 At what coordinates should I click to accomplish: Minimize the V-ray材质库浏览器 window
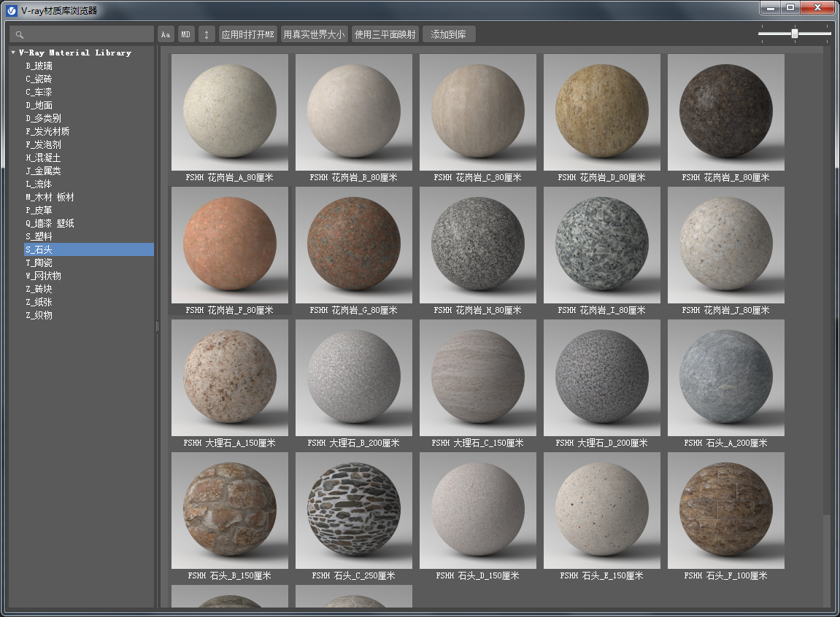pyautogui.click(x=771, y=7)
